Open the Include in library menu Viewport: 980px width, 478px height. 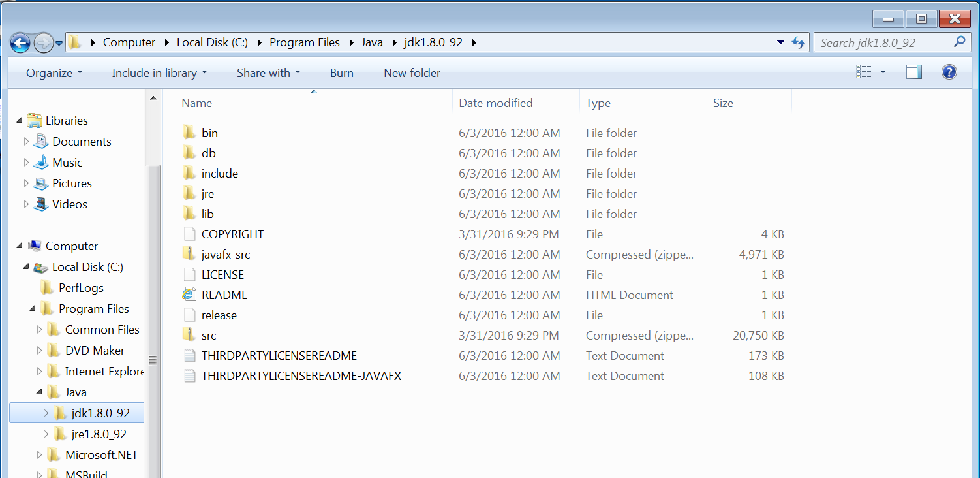click(159, 73)
